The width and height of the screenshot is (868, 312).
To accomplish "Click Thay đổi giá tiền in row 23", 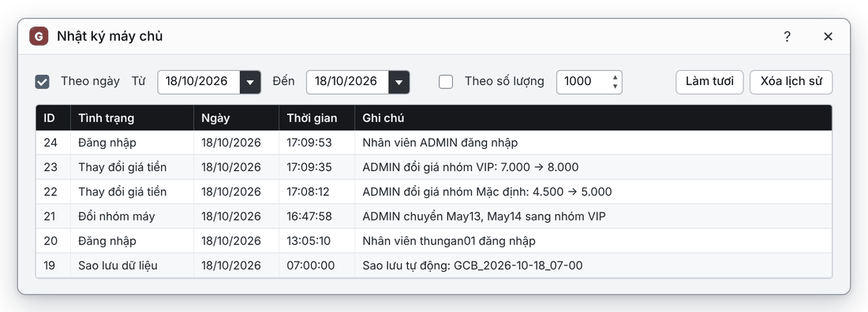I will [x=132, y=167].
